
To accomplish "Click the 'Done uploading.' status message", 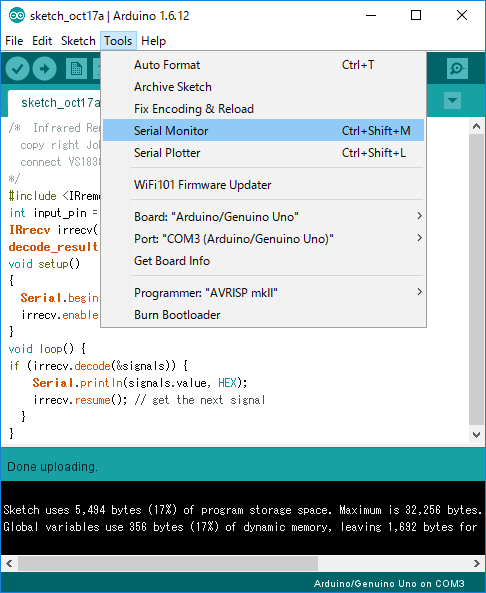I will click(52, 467).
